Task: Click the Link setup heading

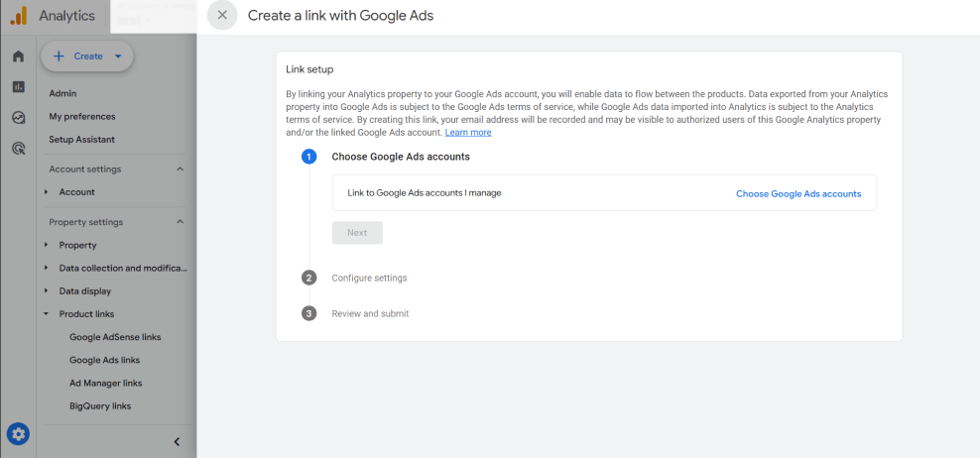Action: click(309, 69)
